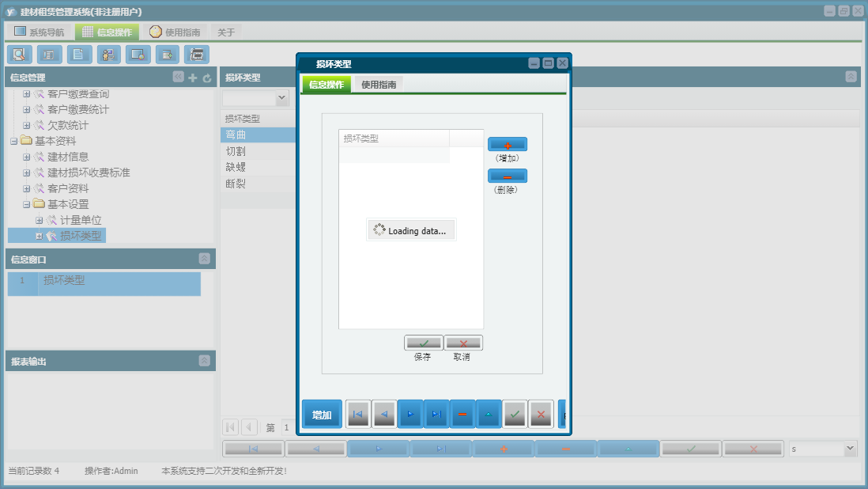Click the plus icon in 信息管理 header
The image size is (868, 489).
[x=193, y=78]
